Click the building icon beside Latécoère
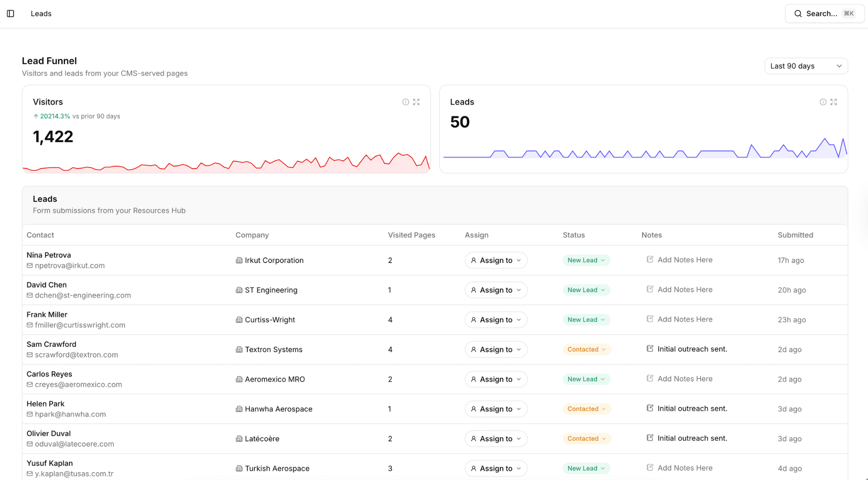 tap(239, 439)
